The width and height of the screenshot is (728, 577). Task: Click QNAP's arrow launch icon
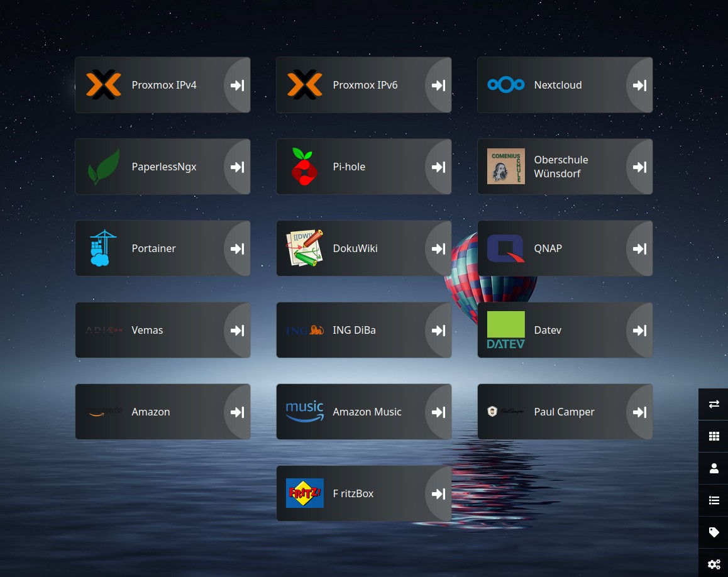639,249
